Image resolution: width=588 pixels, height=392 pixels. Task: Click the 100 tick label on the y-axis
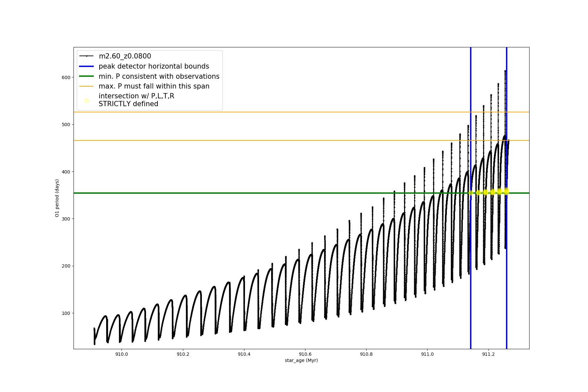(x=66, y=313)
